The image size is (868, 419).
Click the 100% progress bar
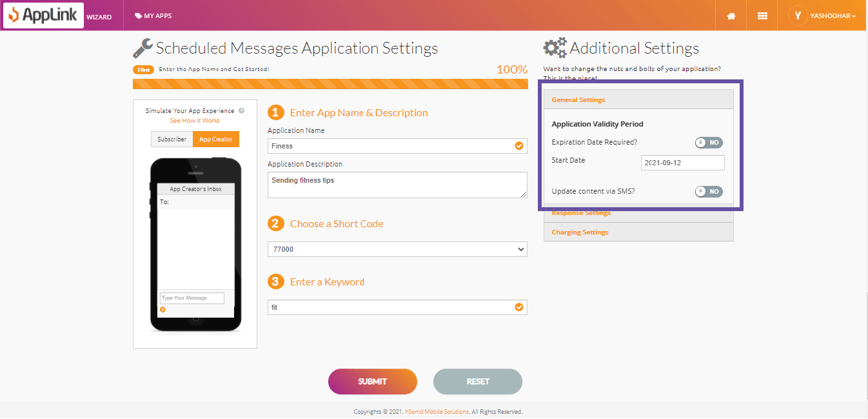[330, 84]
